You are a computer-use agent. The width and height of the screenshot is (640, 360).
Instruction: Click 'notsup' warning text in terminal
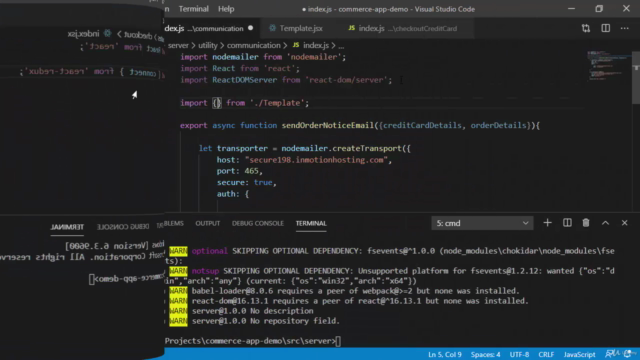[205, 271]
